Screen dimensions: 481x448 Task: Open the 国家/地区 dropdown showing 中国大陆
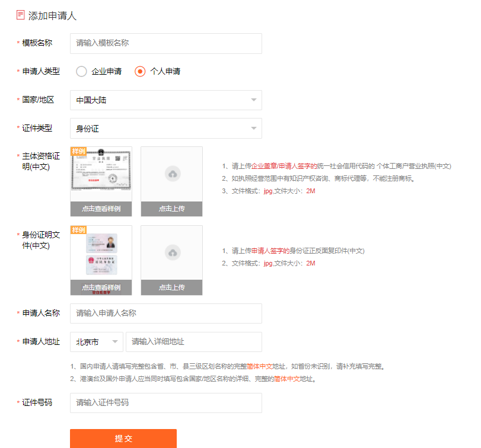coord(166,100)
